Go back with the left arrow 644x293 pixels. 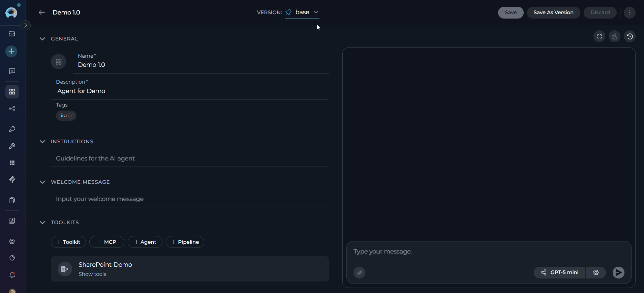pyautogui.click(x=42, y=12)
